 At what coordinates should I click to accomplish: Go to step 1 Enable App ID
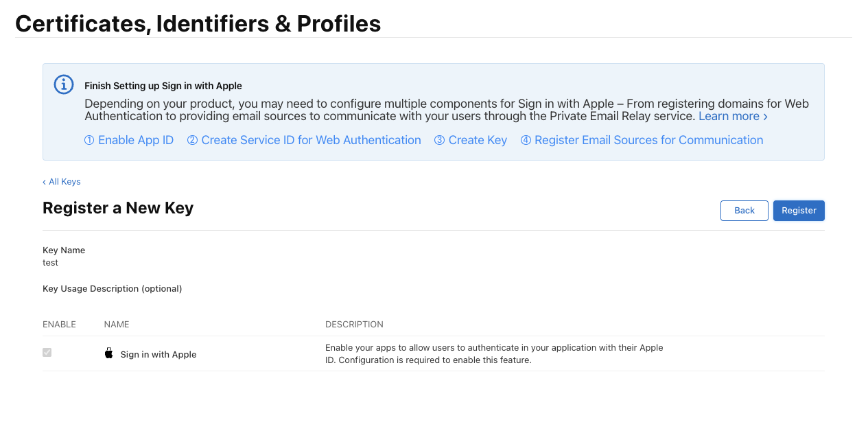point(129,140)
